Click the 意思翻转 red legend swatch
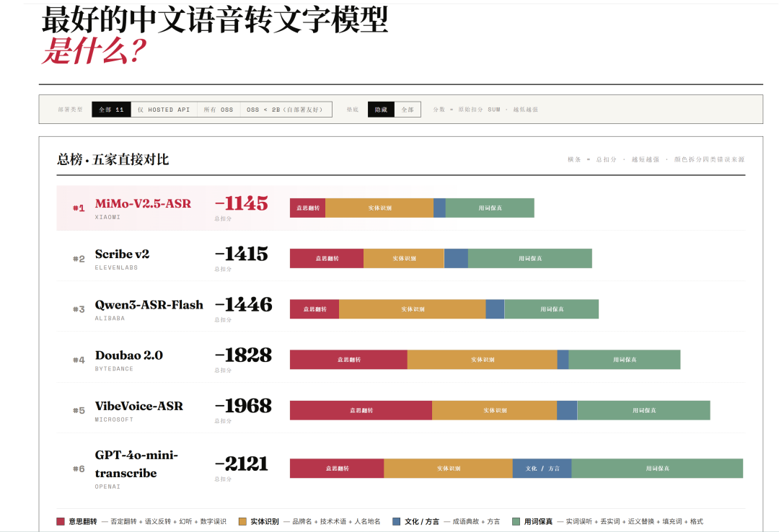Image resolution: width=779 pixels, height=532 pixels. click(x=61, y=521)
